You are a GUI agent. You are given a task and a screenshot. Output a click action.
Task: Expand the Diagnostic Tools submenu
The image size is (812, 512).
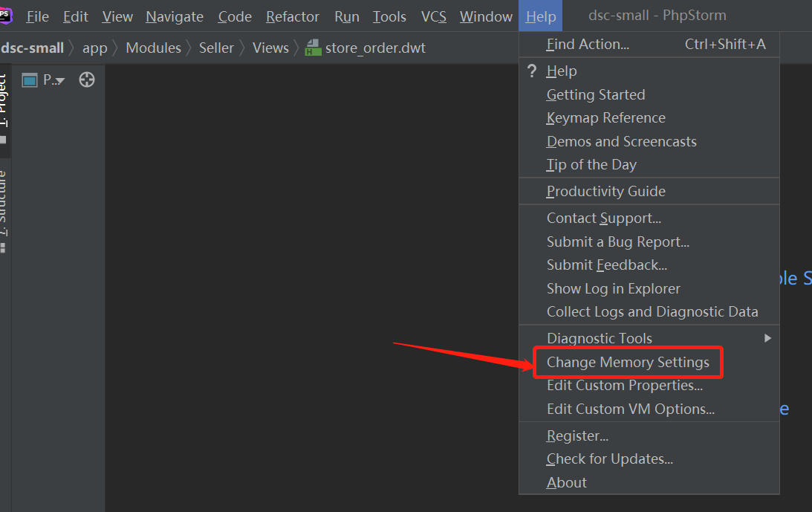[x=600, y=338]
